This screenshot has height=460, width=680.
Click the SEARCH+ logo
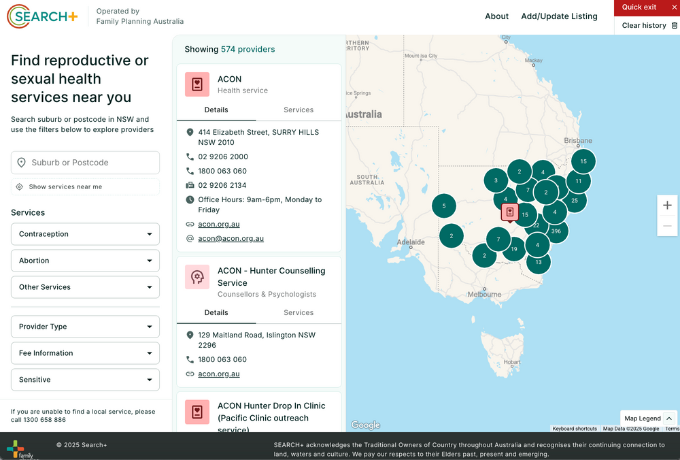[x=42, y=16]
